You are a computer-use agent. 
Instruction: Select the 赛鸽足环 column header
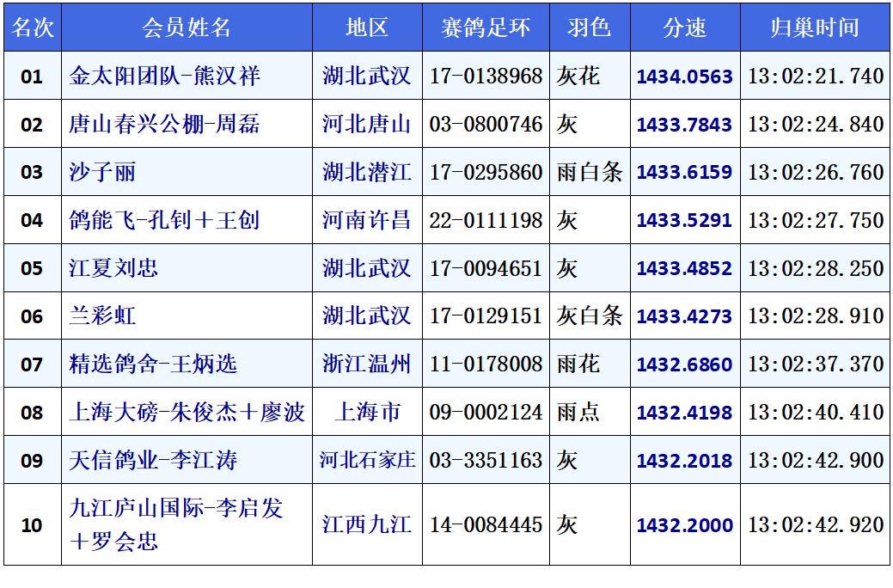click(486, 28)
